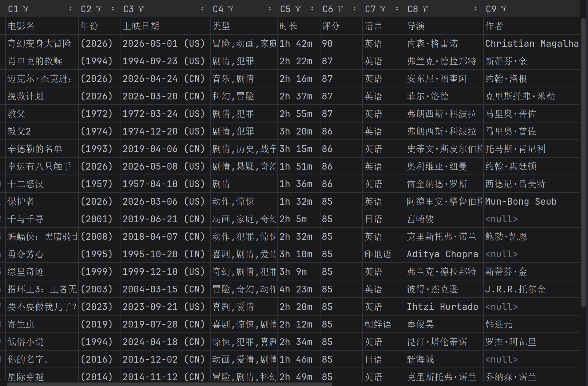The width and height of the screenshot is (588, 386).
Task: Select genre cell '科幻,冒险'
Action: [x=244, y=96]
